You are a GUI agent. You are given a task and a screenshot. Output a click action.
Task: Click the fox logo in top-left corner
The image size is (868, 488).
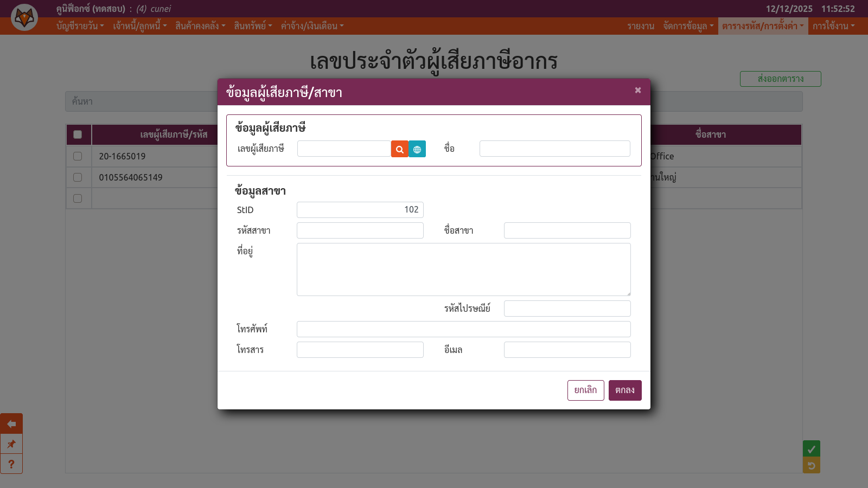[24, 18]
